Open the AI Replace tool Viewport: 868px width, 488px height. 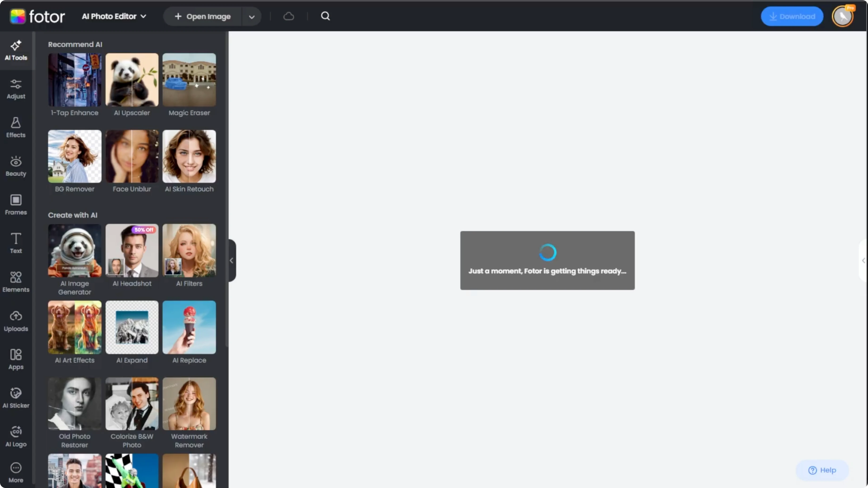pos(189,333)
